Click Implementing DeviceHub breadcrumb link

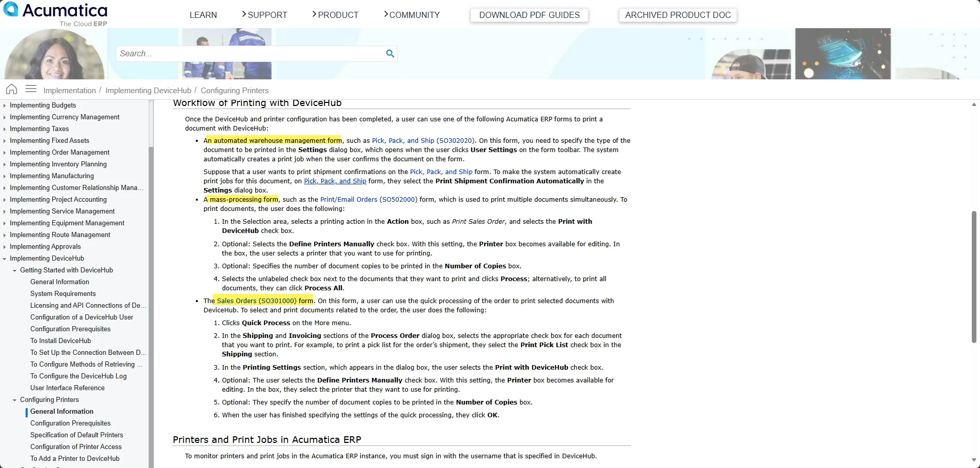[x=148, y=90]
